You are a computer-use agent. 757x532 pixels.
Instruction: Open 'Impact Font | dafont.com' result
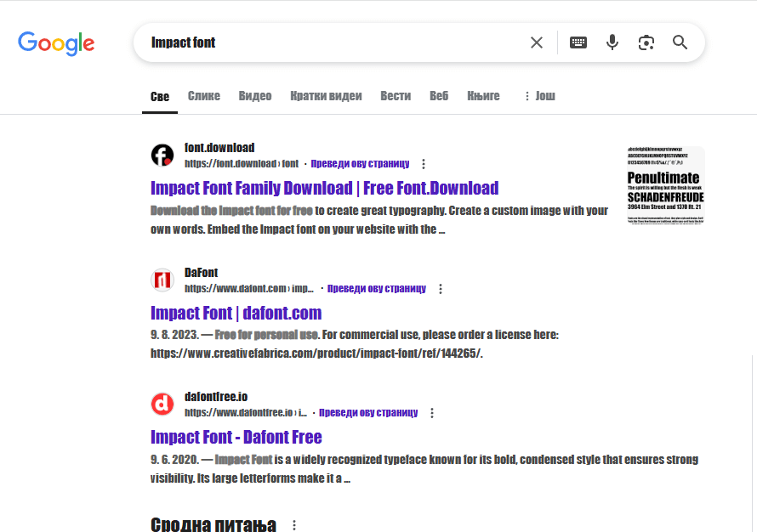point(236,313)
